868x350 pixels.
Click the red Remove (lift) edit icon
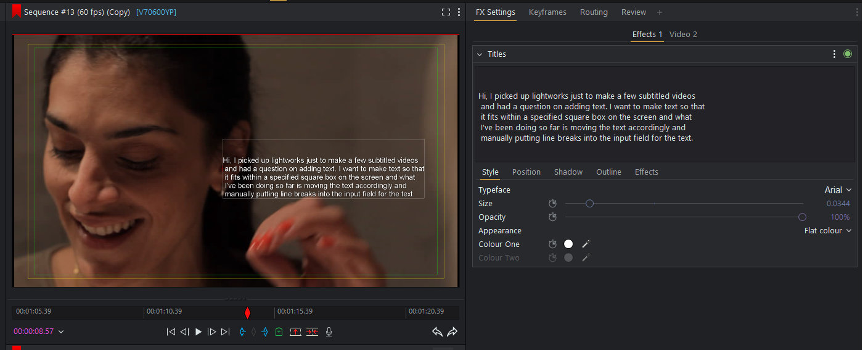(x=295, y=331)
